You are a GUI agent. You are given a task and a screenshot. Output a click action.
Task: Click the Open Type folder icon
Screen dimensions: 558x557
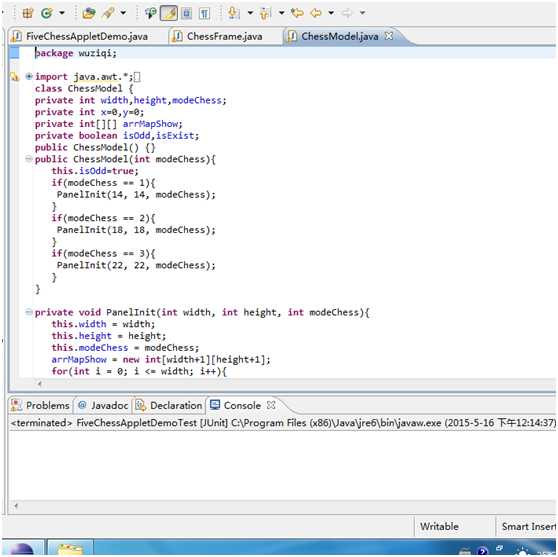tap(88, 14)
